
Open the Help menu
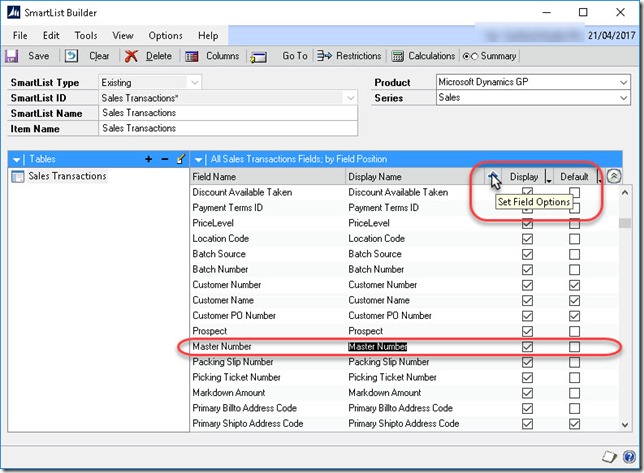click(x=208, y=36)
